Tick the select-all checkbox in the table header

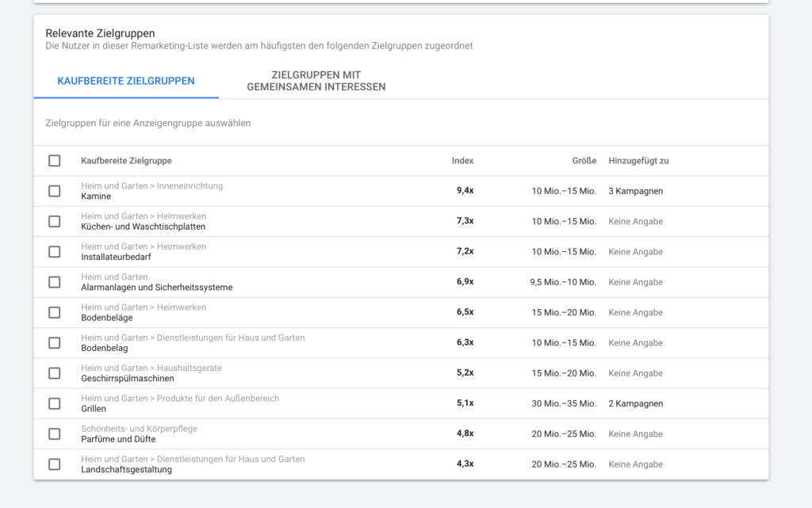pos(54,161)
